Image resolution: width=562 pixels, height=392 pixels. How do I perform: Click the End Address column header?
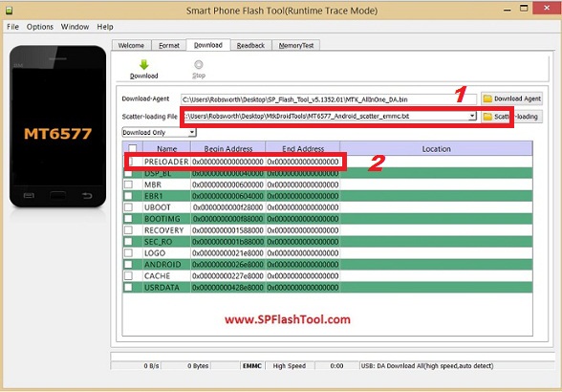[x=303, y=148]
